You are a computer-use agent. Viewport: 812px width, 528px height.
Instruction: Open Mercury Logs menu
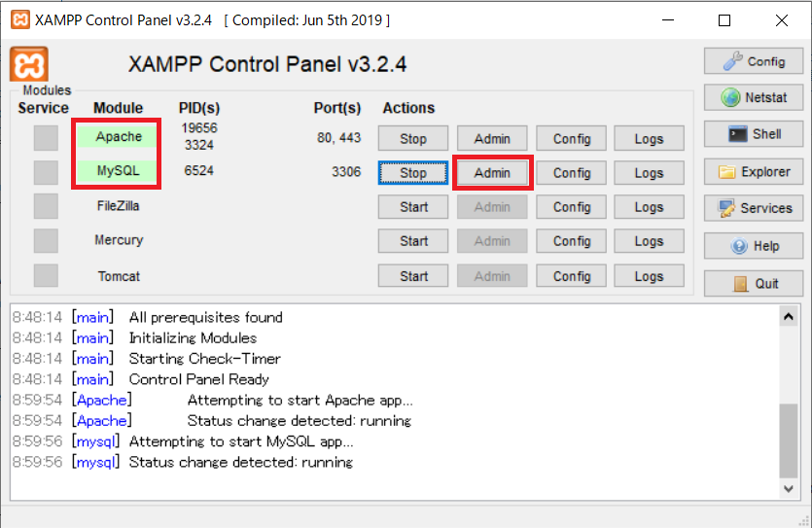tap(649, 241)
